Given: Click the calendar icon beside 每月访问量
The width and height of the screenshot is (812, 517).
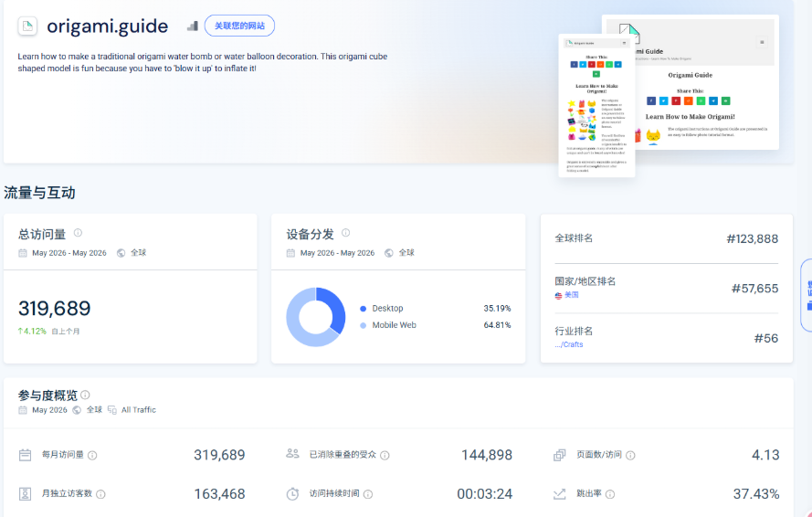Looking at the screenshot, I should coord(25,455).
